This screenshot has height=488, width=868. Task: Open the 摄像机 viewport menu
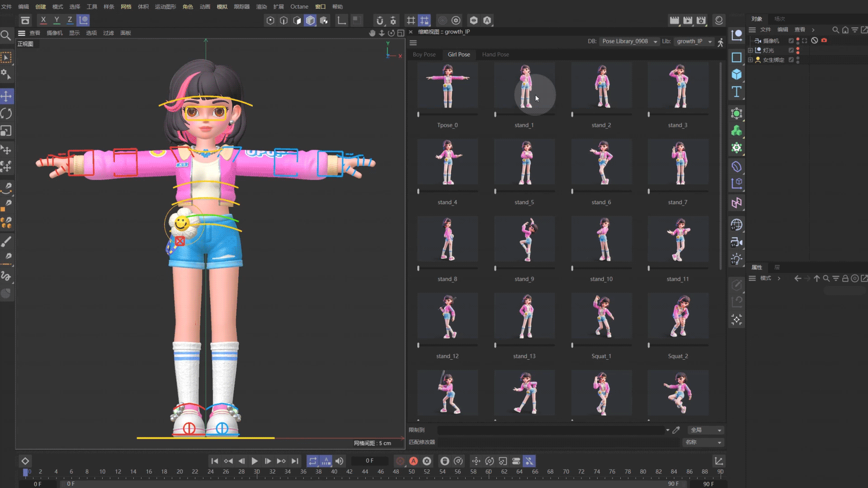(x=54, y=33)
